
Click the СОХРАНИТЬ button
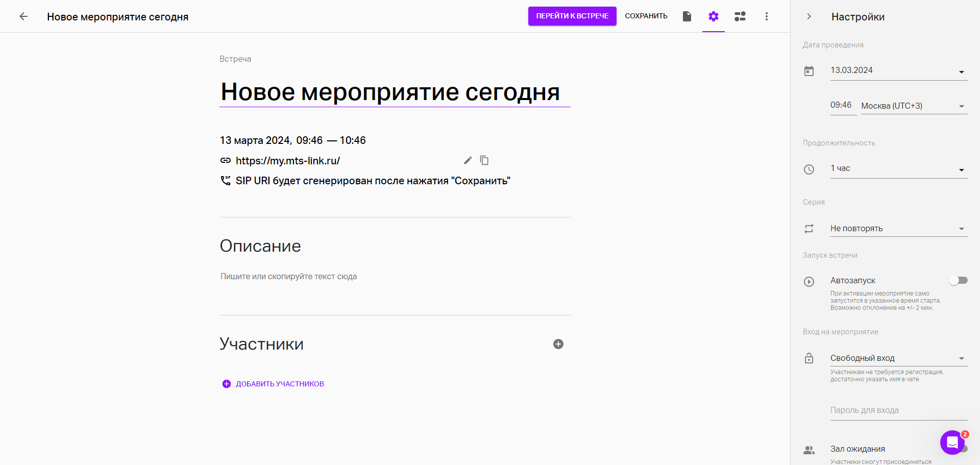pyautogui.click(x=646, y=16)
